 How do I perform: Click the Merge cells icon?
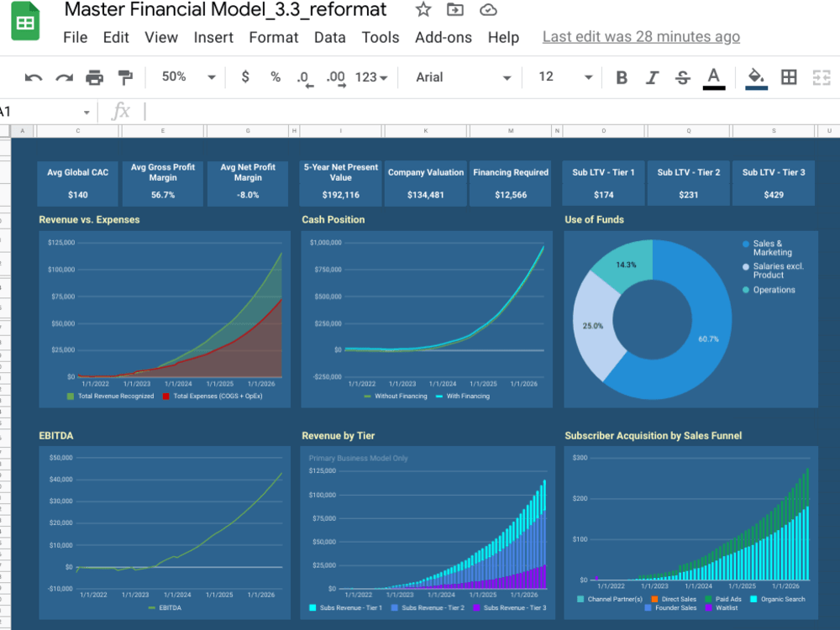point(821,77)
